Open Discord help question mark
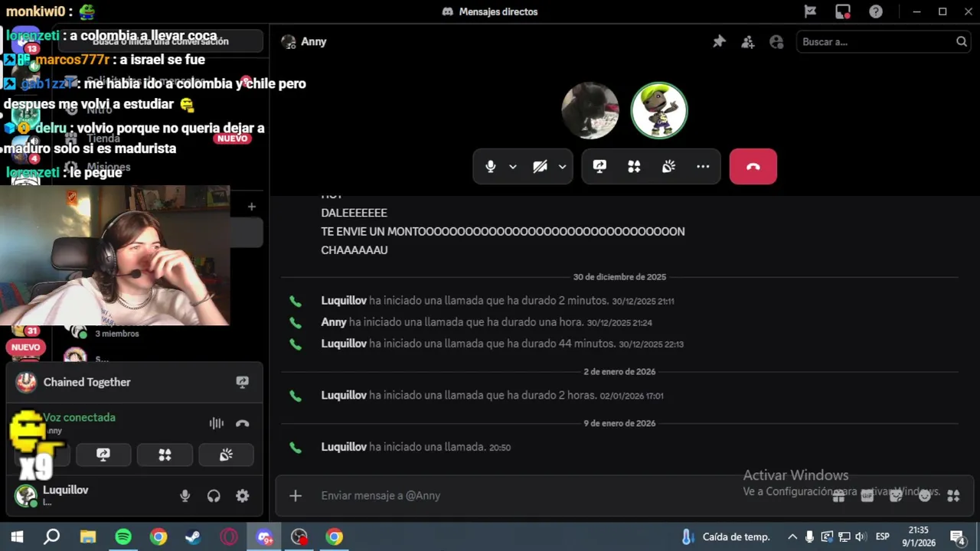The image size is (980, 551). [x=876, y=11]
